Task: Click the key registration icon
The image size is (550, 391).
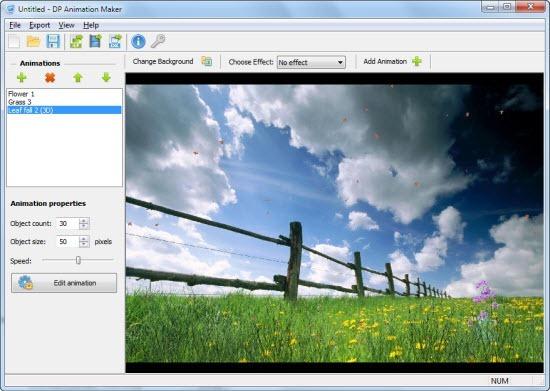Action: (158, 41)
